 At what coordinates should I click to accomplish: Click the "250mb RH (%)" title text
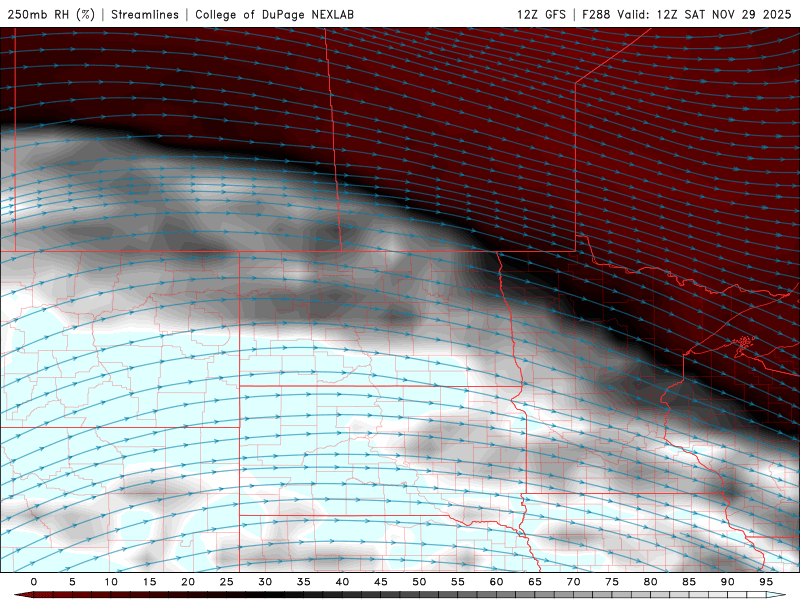click(51, 14)
